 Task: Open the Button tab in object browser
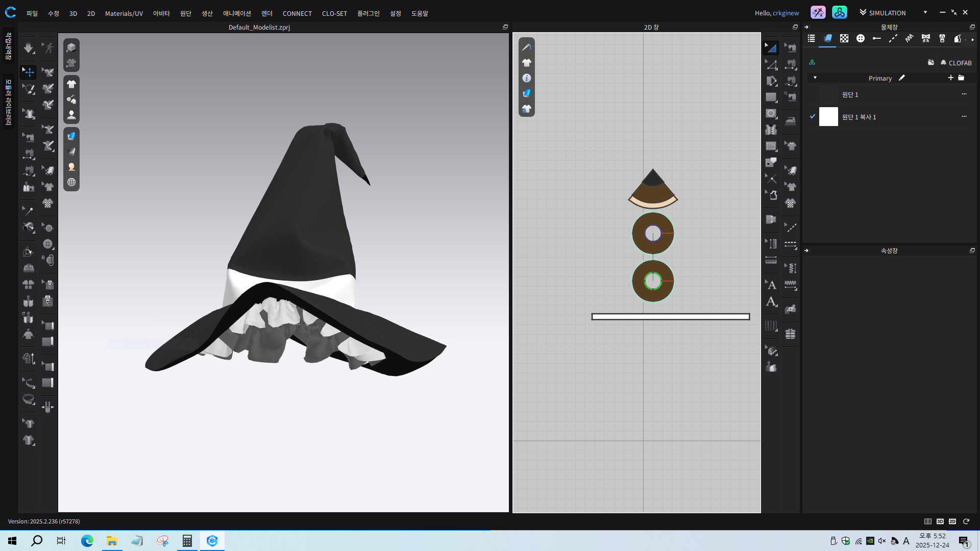860,39
